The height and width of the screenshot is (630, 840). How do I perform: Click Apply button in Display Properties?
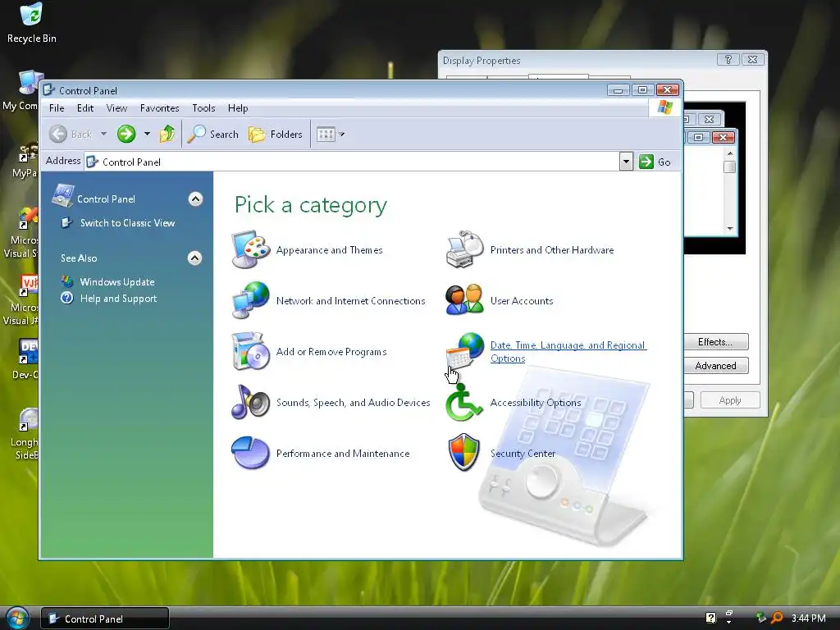(730, 400)
